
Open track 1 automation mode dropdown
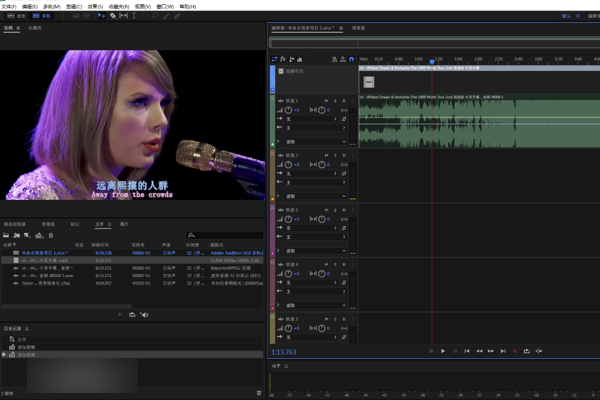coord(316,142)
